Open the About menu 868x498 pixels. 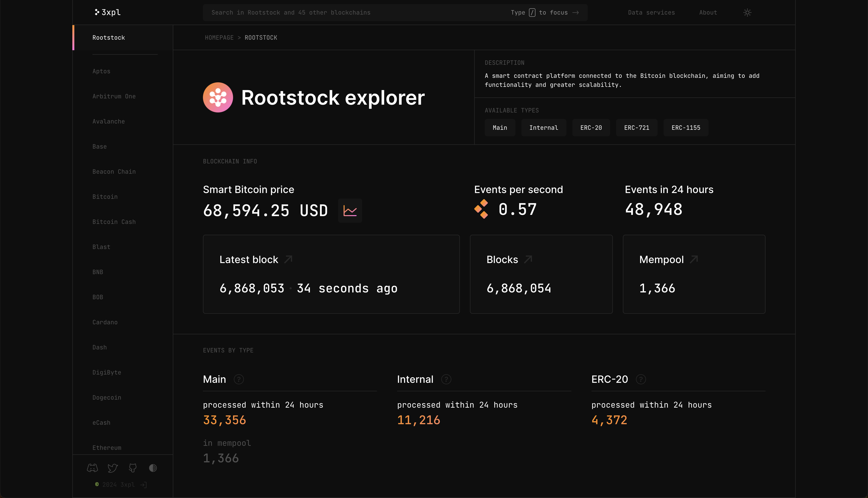[708, 12]
